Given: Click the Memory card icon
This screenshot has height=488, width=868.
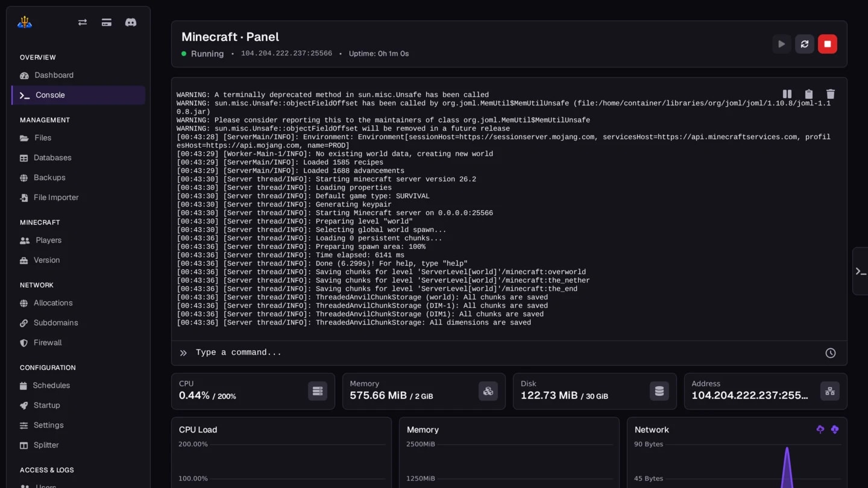Looking at the screenshot, I should [488, 391].
